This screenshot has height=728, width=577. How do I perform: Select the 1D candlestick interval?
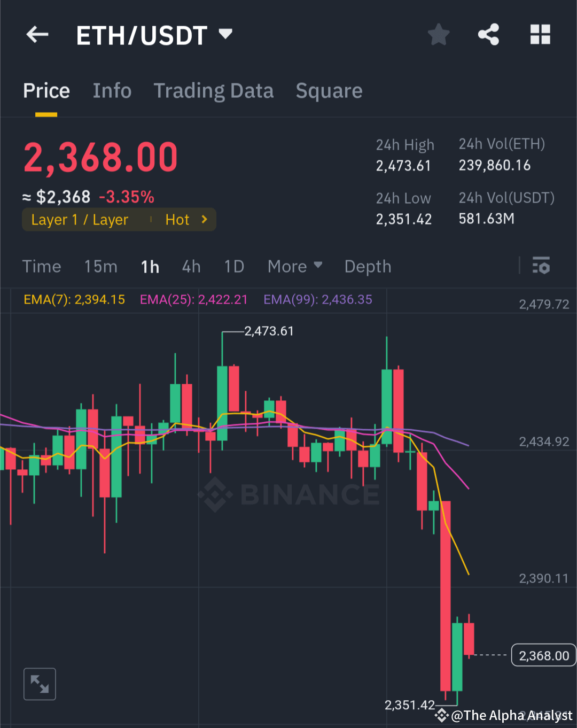pyautogui.click(x=233, y=266)
